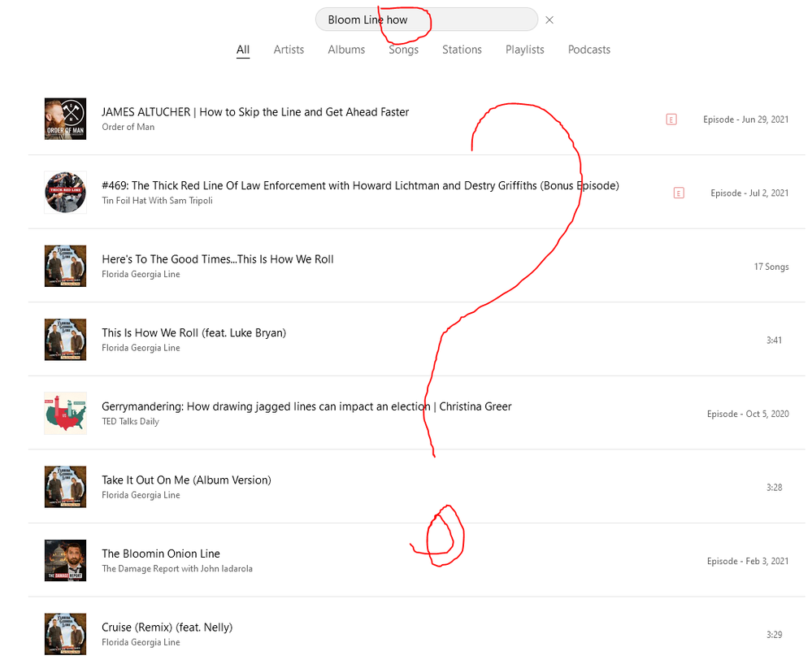Click Episode - Jun 29, 2021 date
Viewport: 812px width, 660px height.
[745, 119]
